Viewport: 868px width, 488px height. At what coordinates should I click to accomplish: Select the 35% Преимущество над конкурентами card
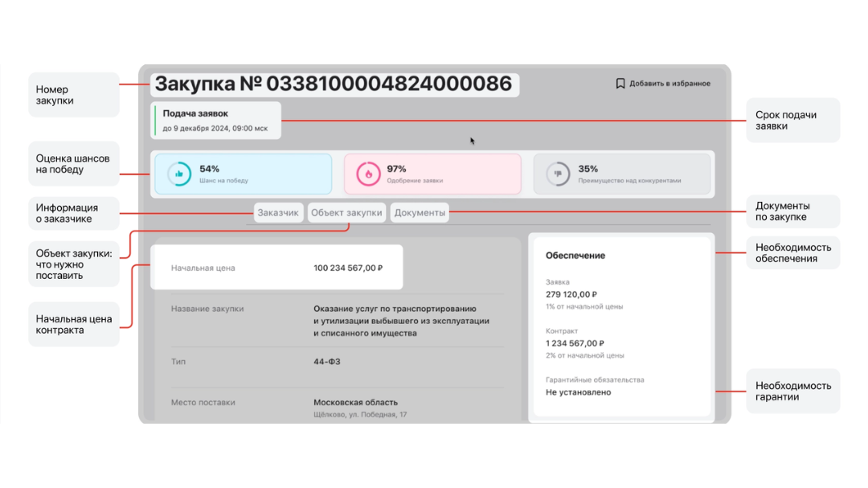(621, 174)
